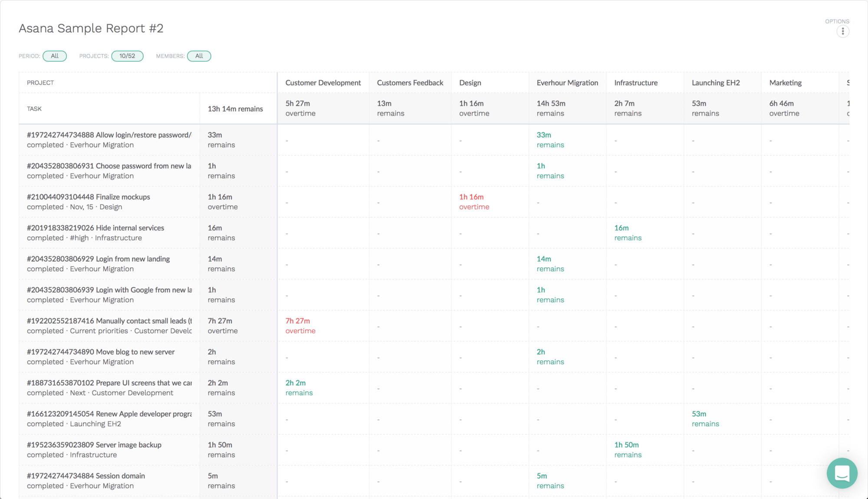Open the 'Move blog to new server' task
Viewport: 868px width, 499px height.
click(135, 352)
